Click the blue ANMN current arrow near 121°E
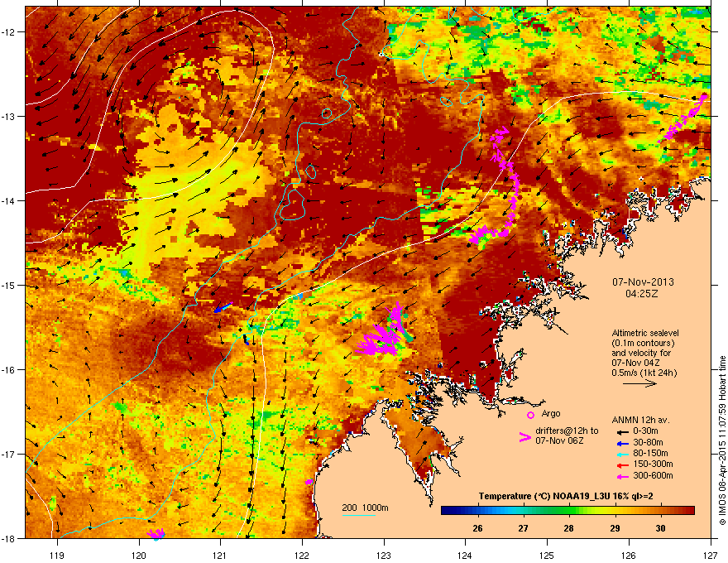The image size is (728, 563). point(223,307)
